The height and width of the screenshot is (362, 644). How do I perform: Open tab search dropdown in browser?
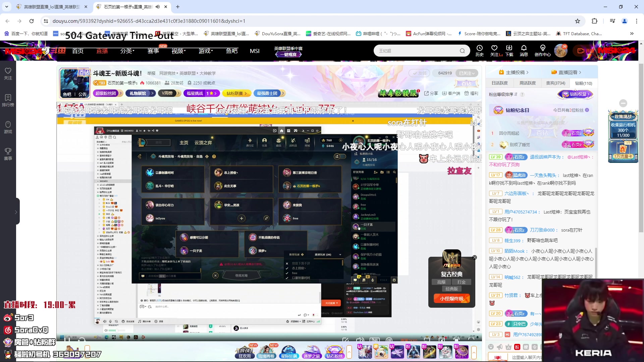point(7,7)
